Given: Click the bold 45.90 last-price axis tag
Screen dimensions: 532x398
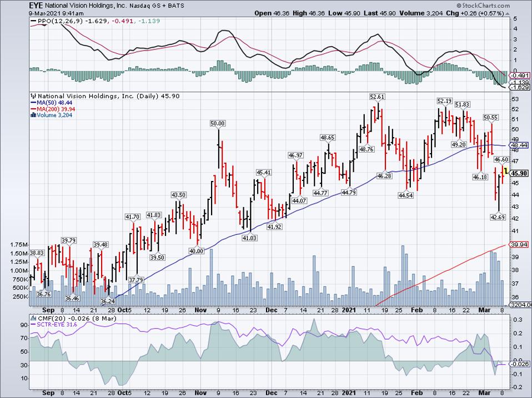Looking at the screenshot, I should (x=519, y=173).
